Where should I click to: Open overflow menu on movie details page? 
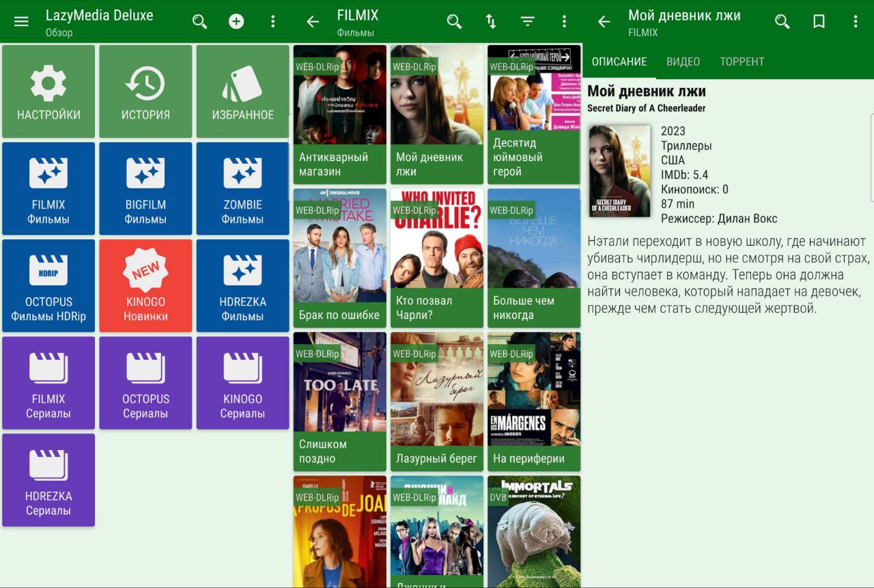(x=856, y=21)
